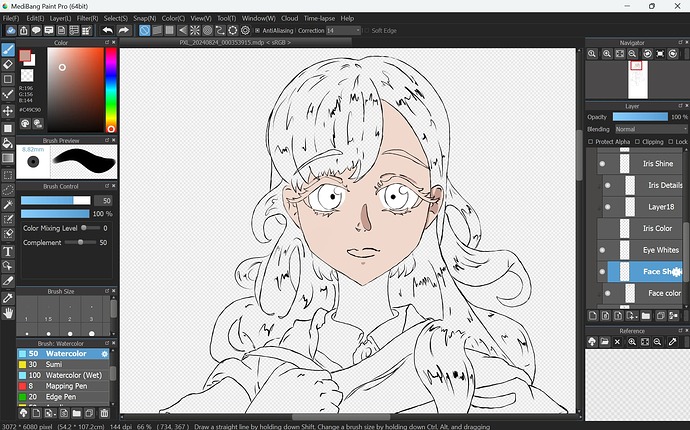Click the Navigator canvas thumbnail

click(638, 80)
